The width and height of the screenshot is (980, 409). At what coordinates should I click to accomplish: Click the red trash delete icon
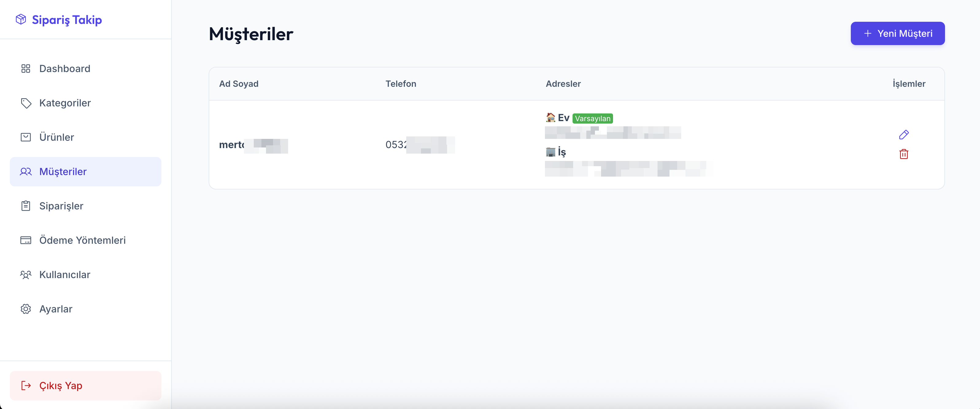click(904, 154)
